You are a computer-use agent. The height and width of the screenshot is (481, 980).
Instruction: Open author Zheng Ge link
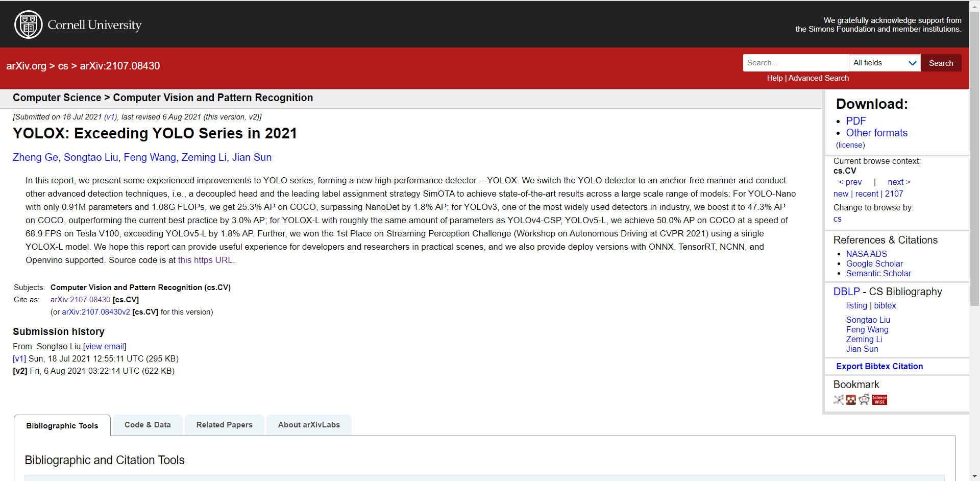coord(35,157)
